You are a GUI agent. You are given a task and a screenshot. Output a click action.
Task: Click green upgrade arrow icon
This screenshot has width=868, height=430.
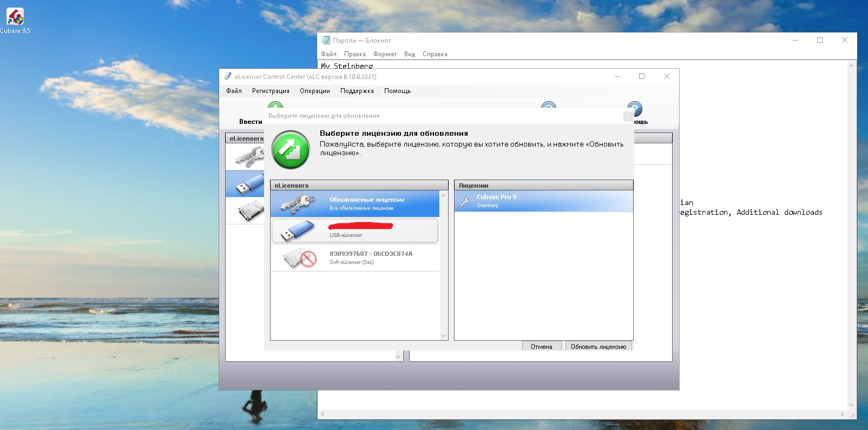pyautogui.click(x=291, y=150)
